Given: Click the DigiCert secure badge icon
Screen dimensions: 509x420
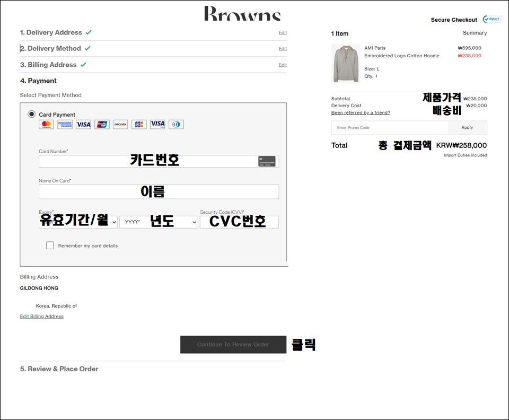Looking at the screenshot, I should click(492, 19).
